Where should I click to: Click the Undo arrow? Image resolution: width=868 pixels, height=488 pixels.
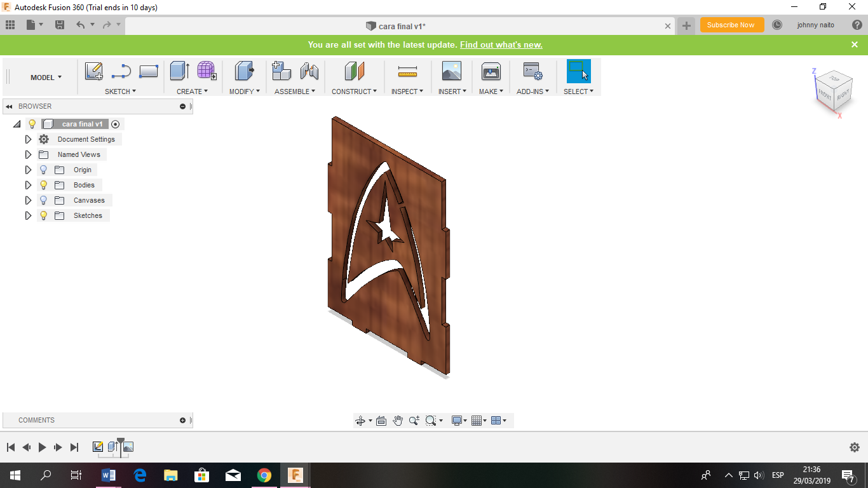tap(80, 25)
